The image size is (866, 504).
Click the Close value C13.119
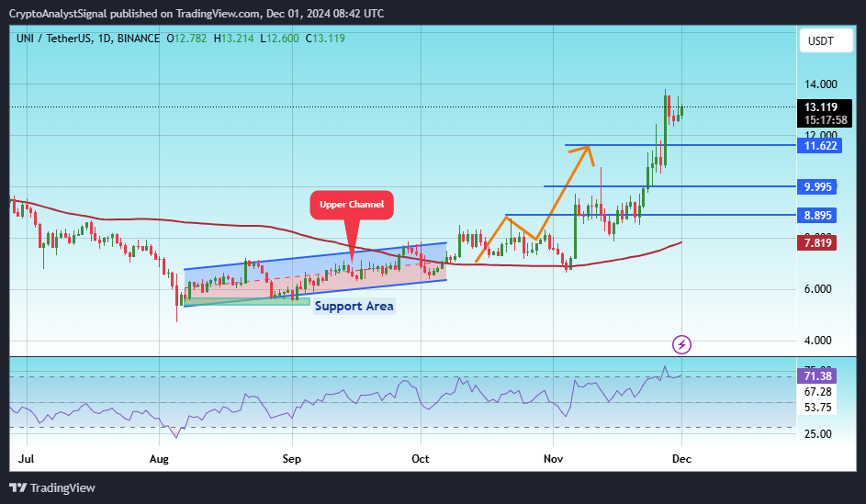click(x=325, y=39)
